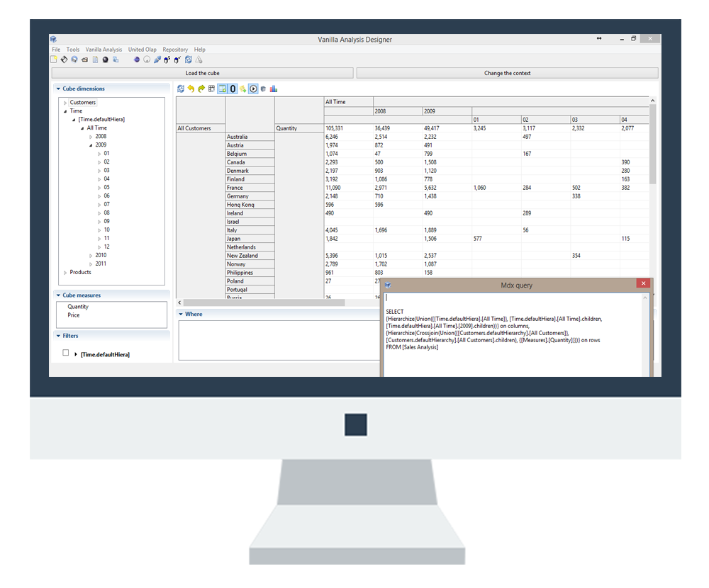
Task: Click the app icon in window title bar
Action: click(53, 40)
